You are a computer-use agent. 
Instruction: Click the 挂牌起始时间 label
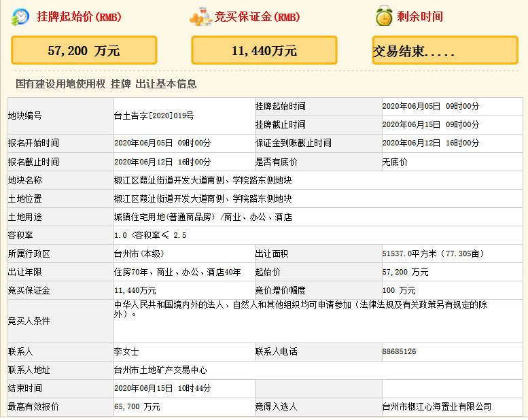281,107
